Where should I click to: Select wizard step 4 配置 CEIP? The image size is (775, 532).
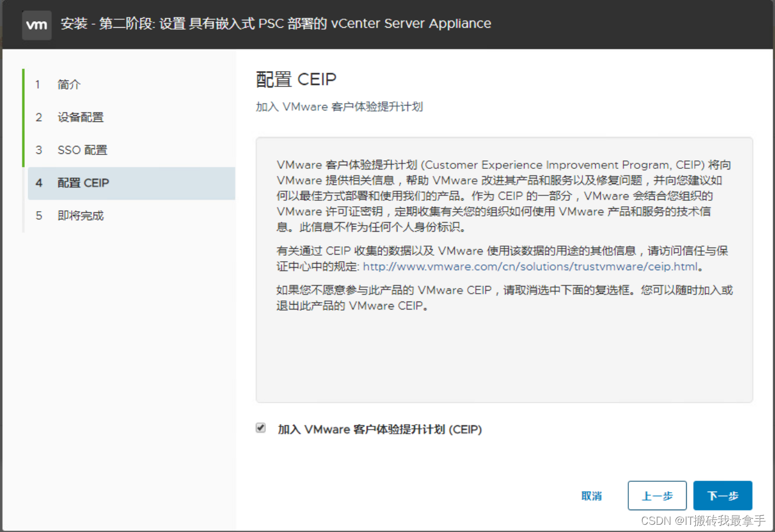131,183
